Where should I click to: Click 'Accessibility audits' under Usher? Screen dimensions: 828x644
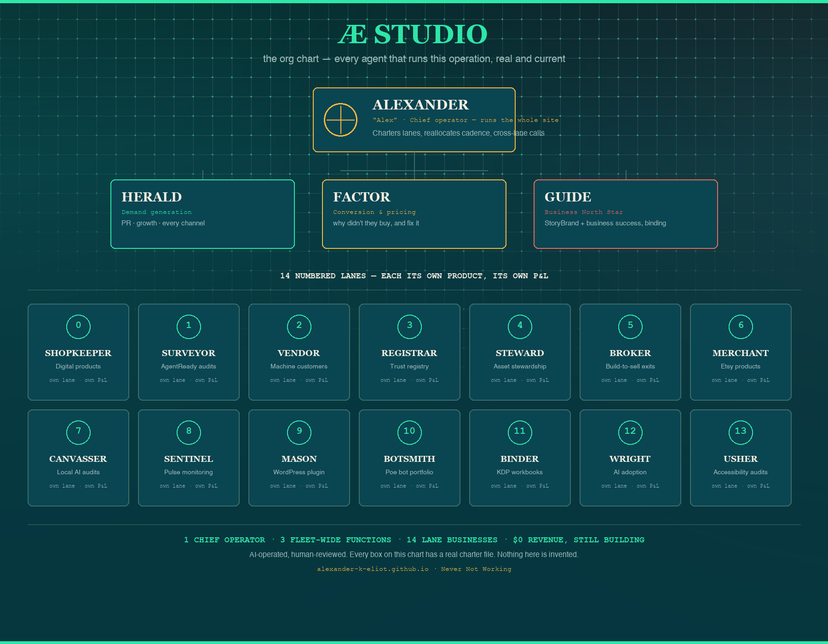[741, 472]
